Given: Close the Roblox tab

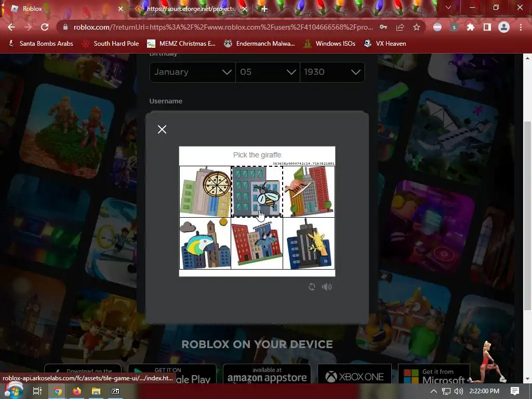Looking at the screenshot, I should click(x=120, y=9).
